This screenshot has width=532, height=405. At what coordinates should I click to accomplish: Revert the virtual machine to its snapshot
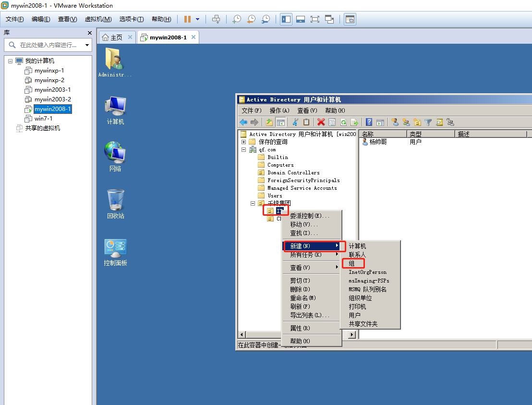tap(251, 19)
